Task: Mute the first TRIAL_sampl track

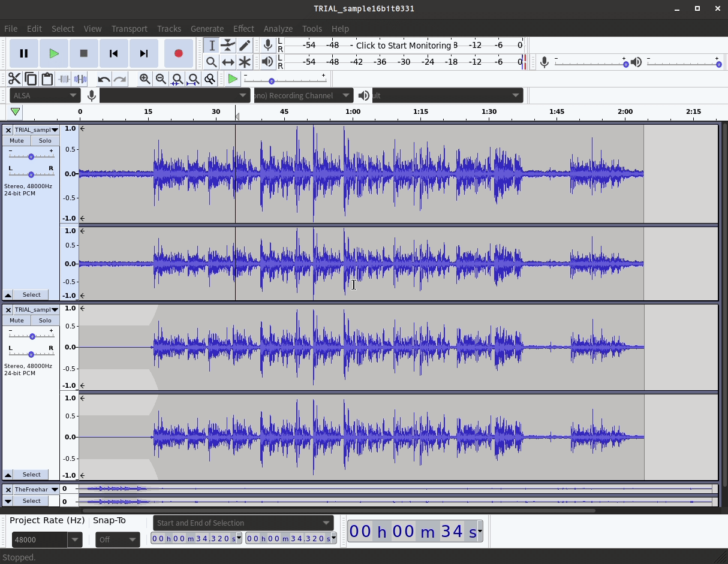Action: coord(16,140)
